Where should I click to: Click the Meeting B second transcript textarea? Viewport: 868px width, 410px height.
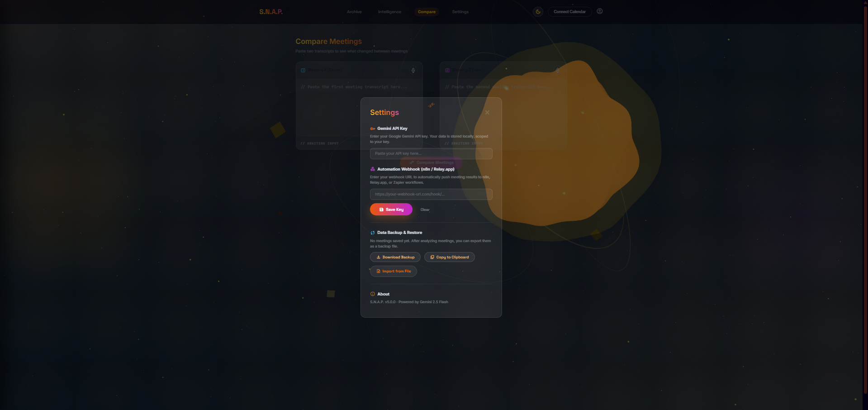[x=503, y=108]
